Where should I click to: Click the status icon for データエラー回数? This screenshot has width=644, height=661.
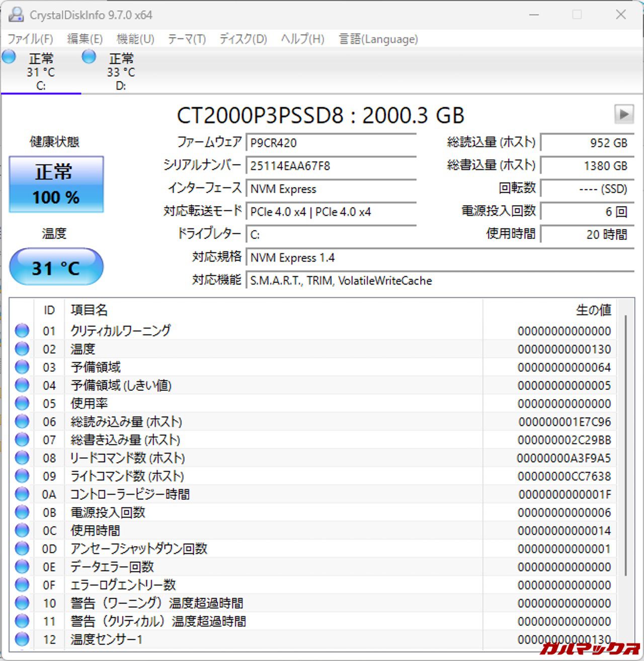click(22, 566)
